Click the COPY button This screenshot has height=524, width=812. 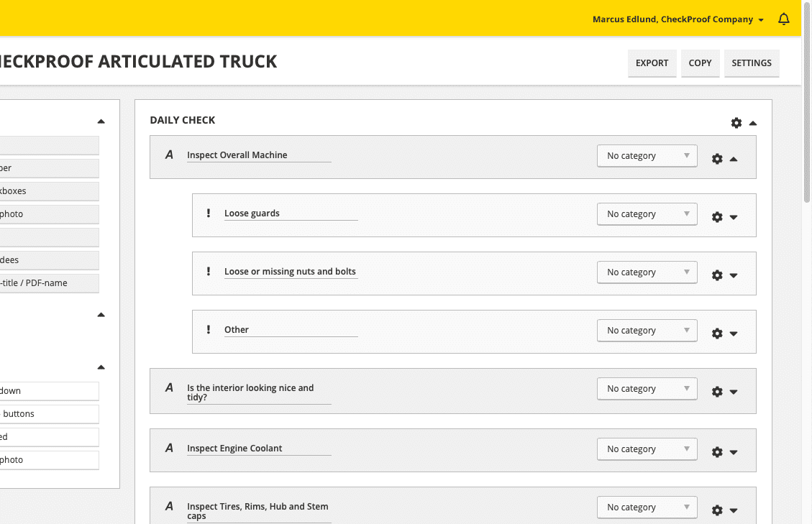click(x=700, y=63)
